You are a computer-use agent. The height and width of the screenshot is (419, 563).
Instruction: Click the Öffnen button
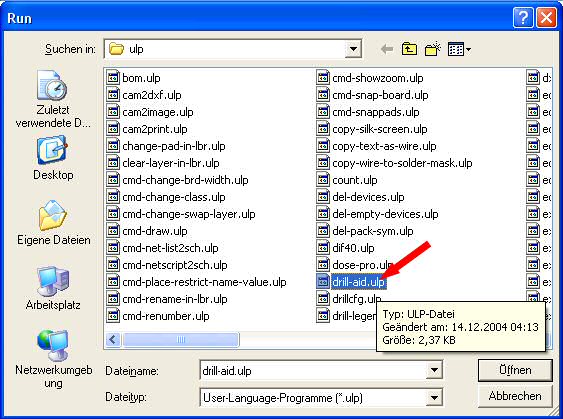coord(515,370)
